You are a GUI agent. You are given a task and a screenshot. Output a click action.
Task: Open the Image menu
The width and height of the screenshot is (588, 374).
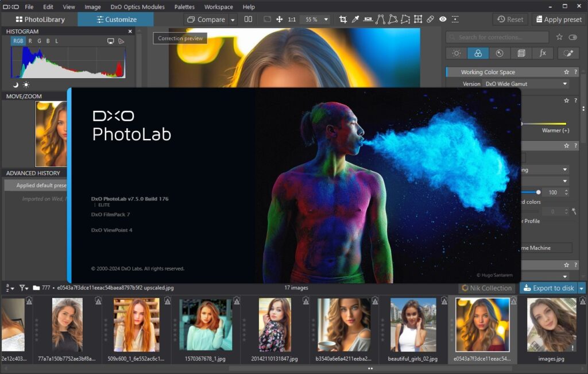click(x=92, y=7)
